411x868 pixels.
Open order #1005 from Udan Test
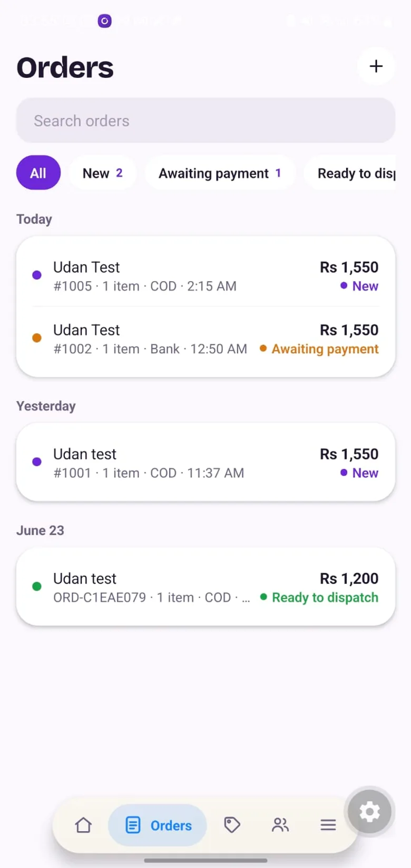pos(205,276)
